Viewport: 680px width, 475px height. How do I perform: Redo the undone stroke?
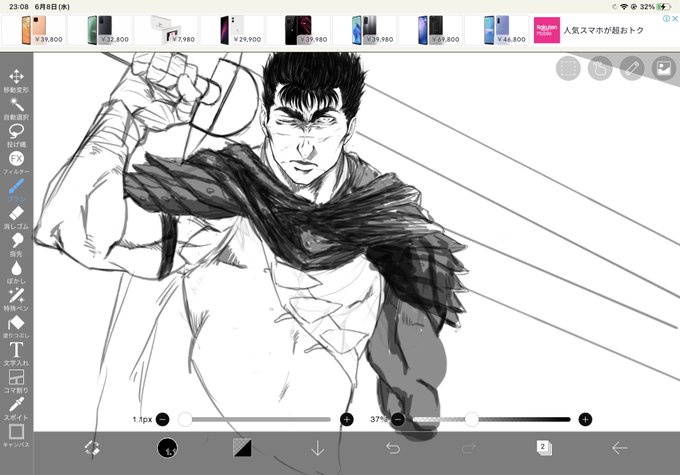(468, 448)
